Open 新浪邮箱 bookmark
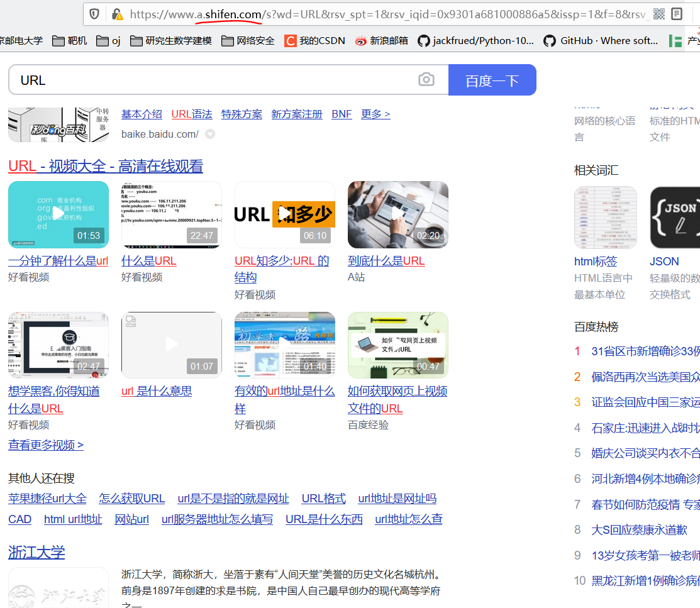Image resolution: width=700 pixels, height=608 pixels. click(381, 41)
